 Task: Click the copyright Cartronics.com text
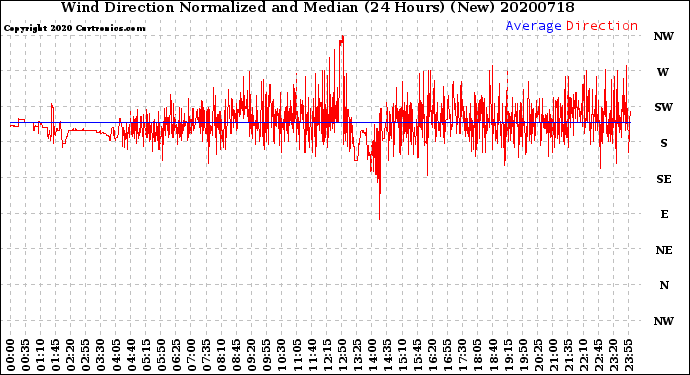click(74, 28)
